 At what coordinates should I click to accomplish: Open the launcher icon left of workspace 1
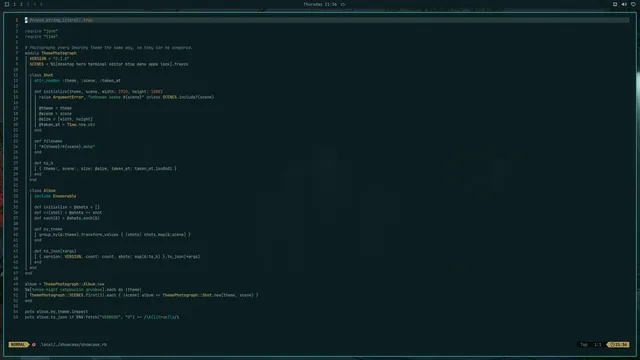click(x=7, y=4)
